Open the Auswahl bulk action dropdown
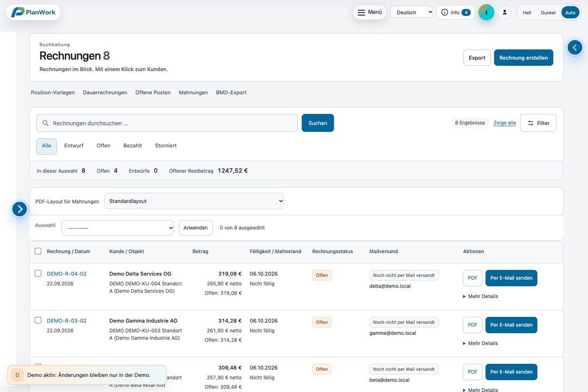Screen dimensions: 588x392 [118, 228]
